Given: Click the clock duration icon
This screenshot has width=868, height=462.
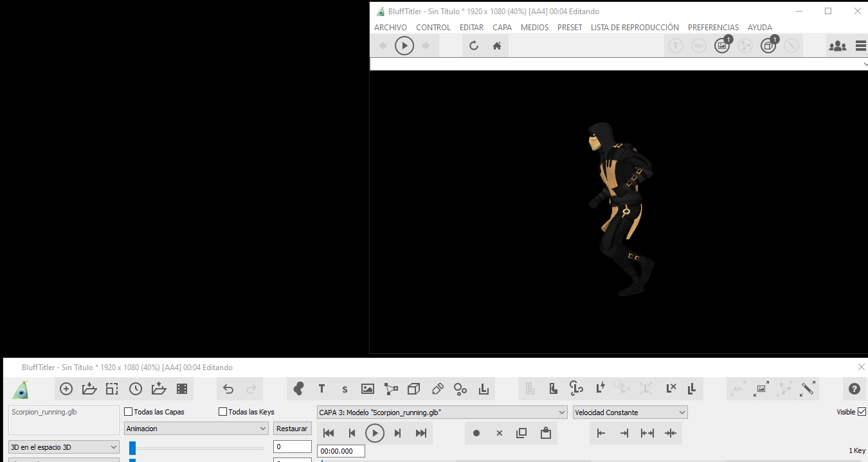Looking at the screenshot, I should tap(136, 389).
